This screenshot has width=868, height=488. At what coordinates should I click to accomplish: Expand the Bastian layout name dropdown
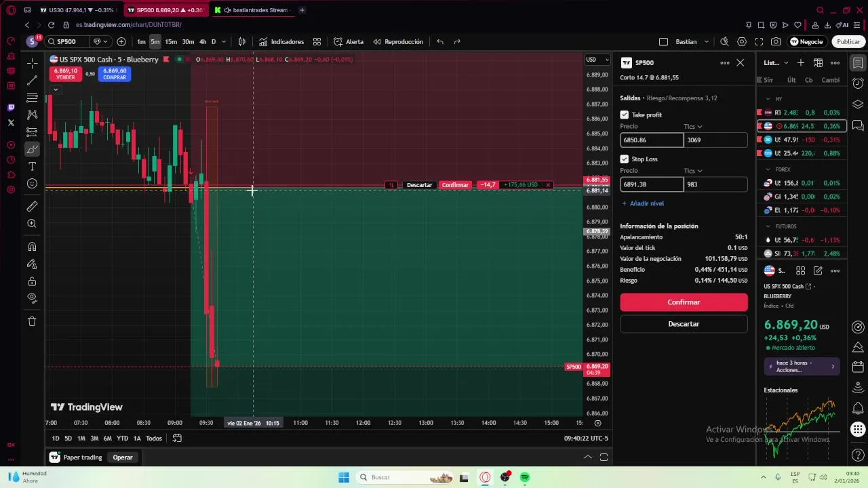tap(707, 41)
